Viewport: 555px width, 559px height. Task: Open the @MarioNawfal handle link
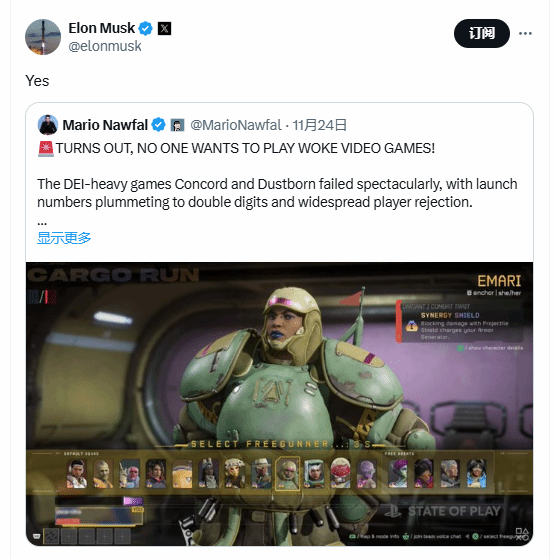pos(236,125)
